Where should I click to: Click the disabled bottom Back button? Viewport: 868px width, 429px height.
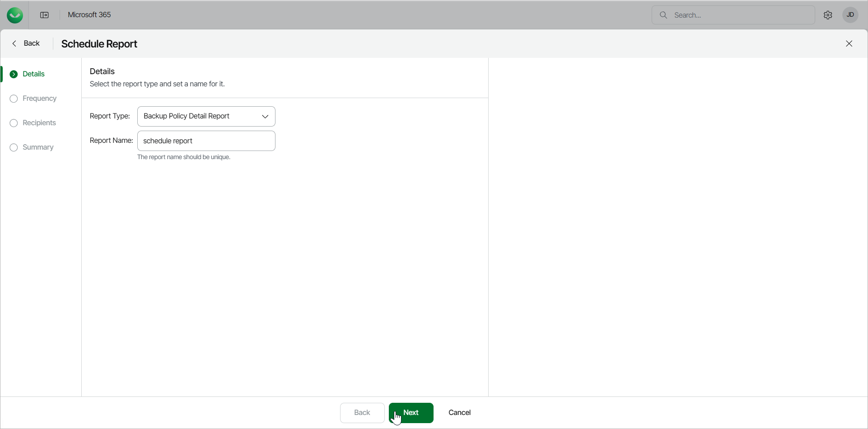(x=362, y=413)
